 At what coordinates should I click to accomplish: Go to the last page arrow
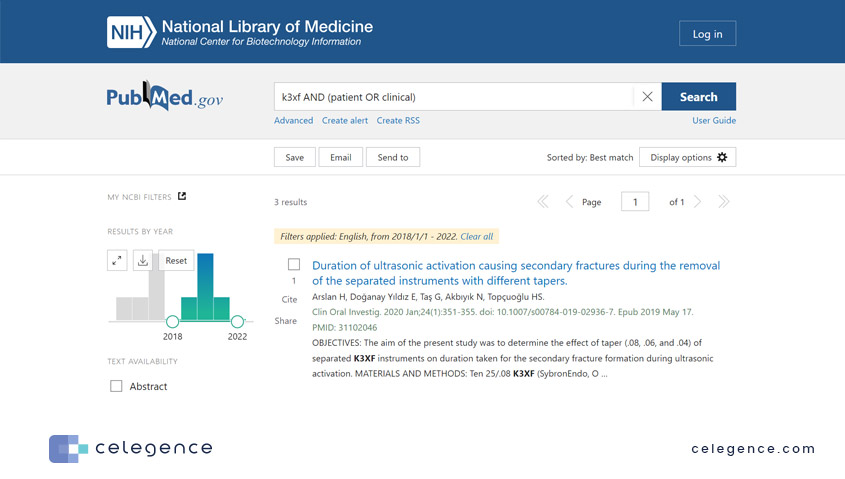pyautogui.click(x=724, y=202)
